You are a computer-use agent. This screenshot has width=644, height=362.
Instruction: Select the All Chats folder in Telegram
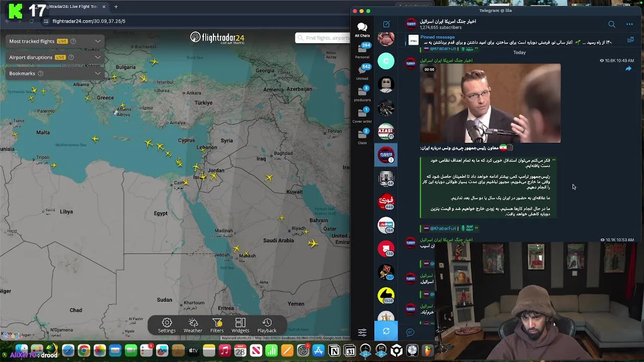[x=362, y=29]
